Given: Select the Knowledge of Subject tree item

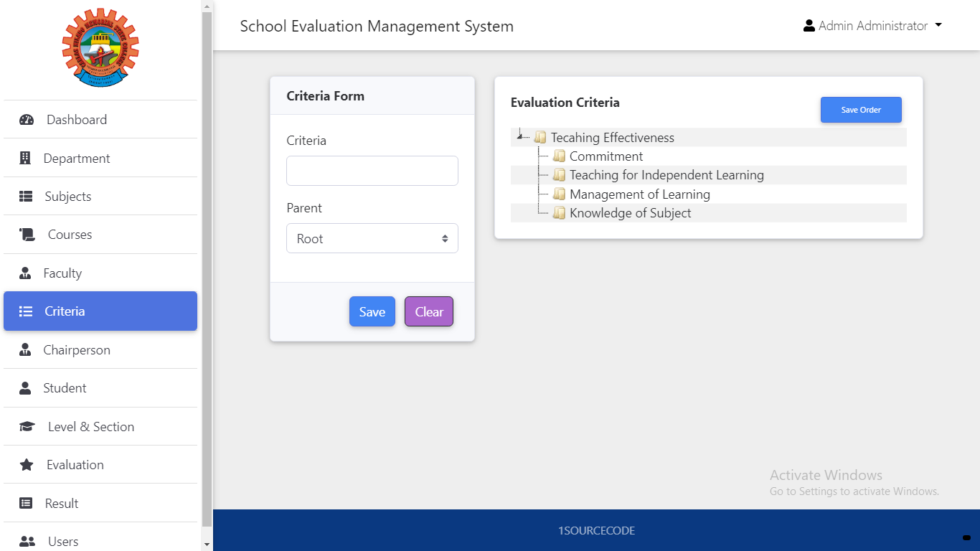Looking at the screenshot, I should [x=630, y=212].
